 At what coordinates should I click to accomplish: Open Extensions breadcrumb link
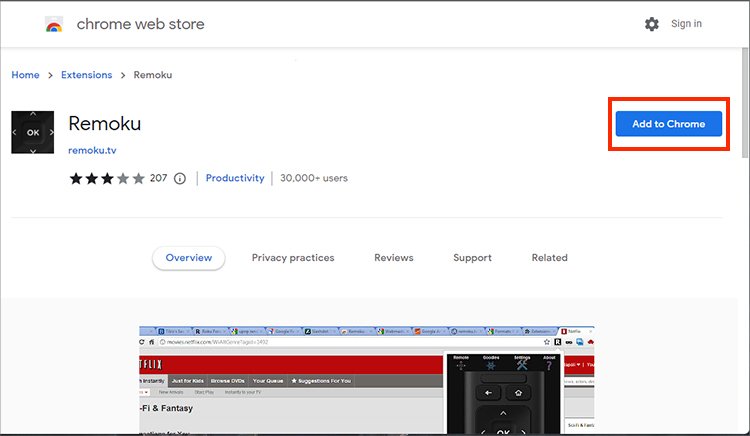coord(87,75)
